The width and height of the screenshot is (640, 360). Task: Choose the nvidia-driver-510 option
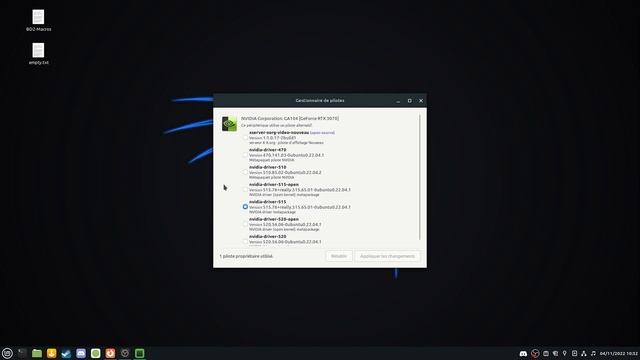[245, 172]
